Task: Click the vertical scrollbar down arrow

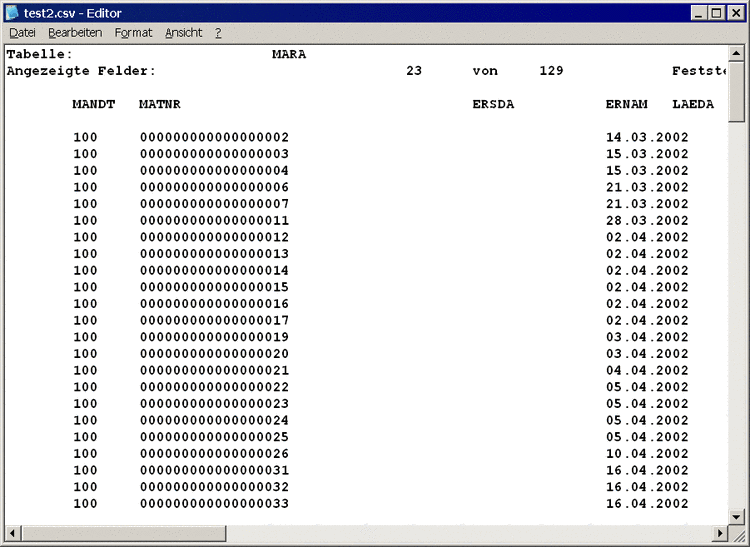Action: coord(736,516)
